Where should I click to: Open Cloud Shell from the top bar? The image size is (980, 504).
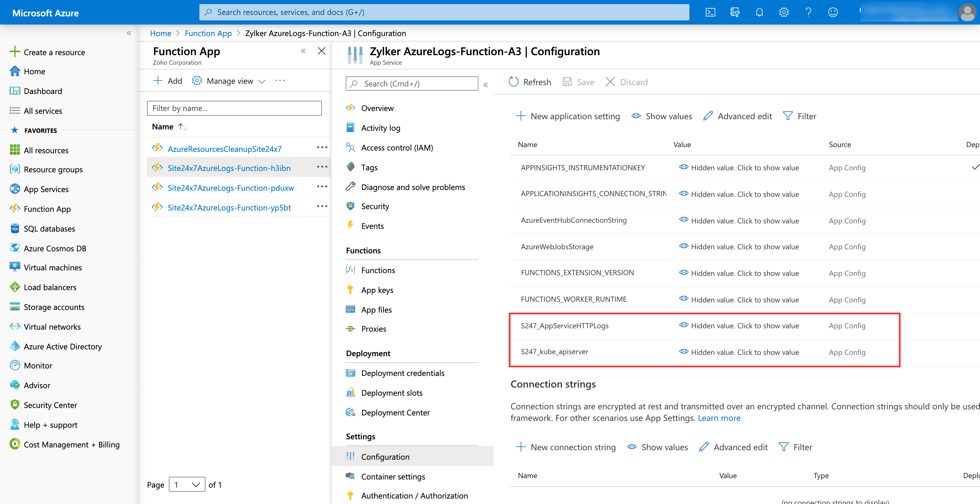click(x=710, y=12)
